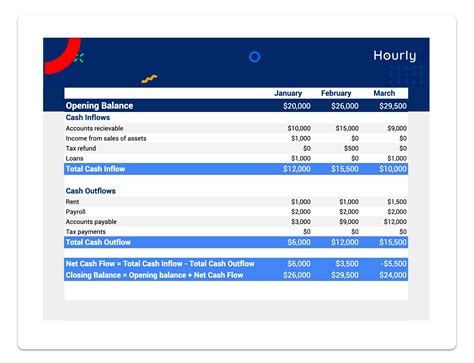
Task: Click the Cash Outflows section heading
Action: click(90, 191)
